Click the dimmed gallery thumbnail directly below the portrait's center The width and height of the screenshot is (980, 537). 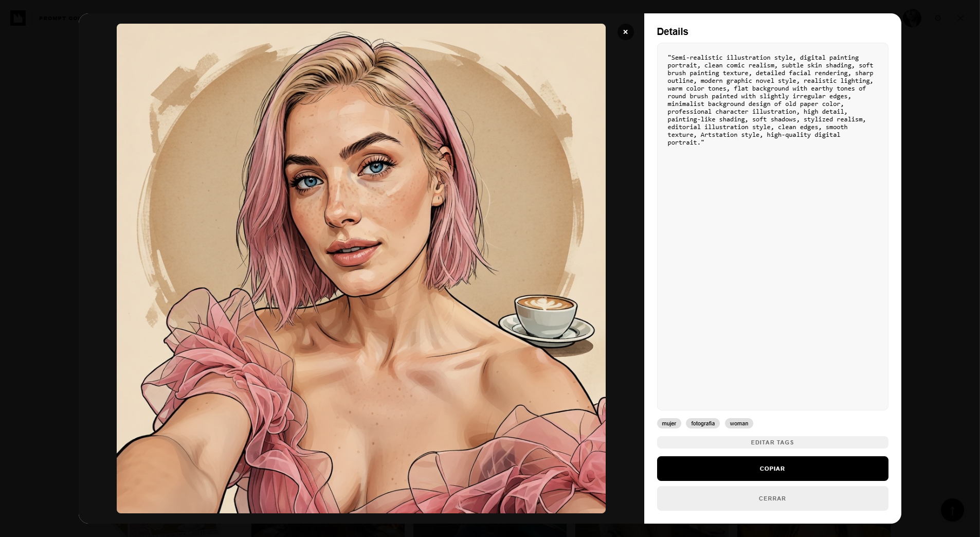pos(328,530)
